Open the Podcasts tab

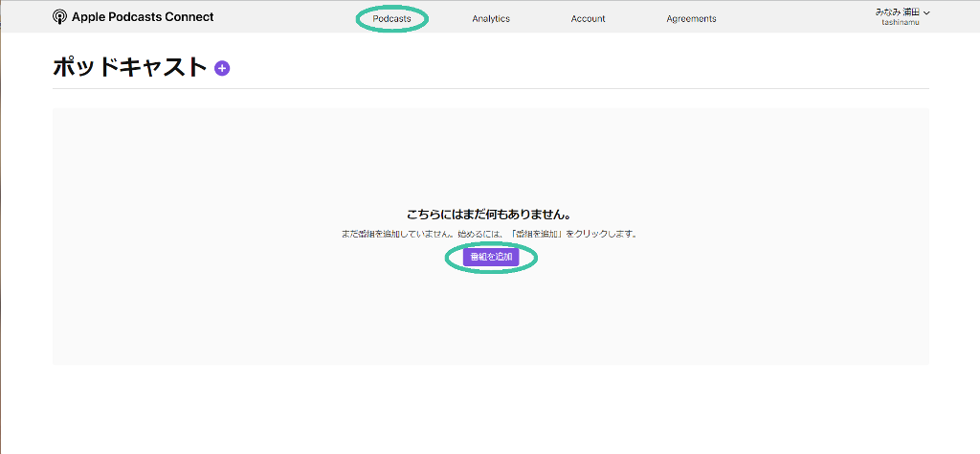pyautogui.click(x=391, y=19)
